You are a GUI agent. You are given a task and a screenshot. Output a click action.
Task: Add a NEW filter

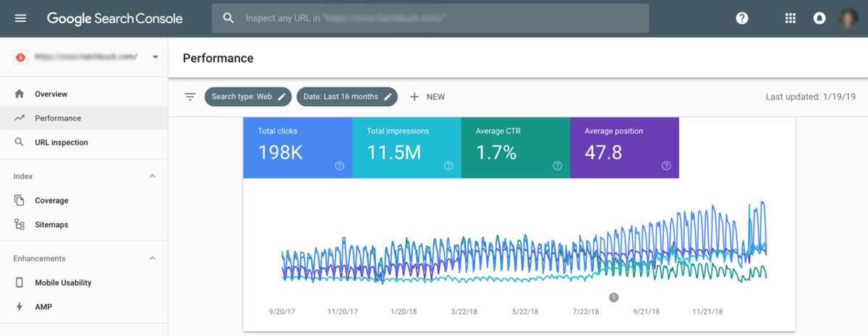pyautogui.click(x=427, y=97)
